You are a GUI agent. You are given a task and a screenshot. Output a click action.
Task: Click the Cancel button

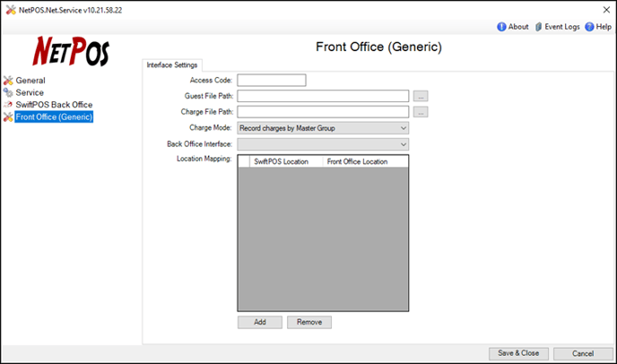click(x=583, y=353)
